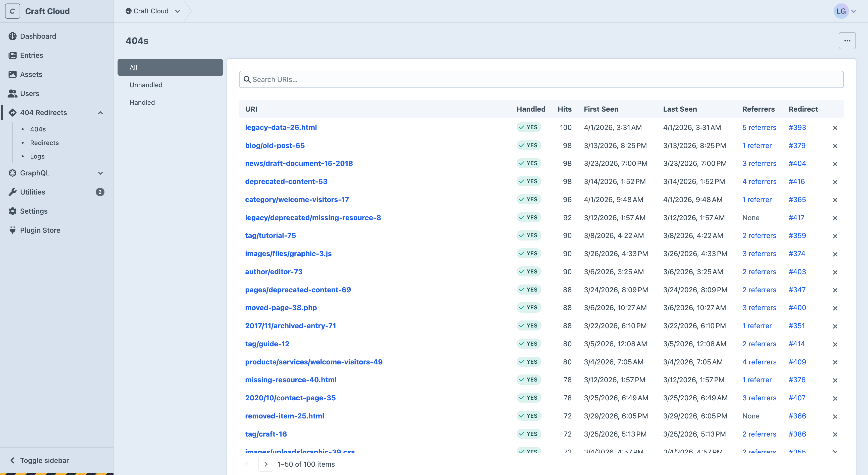Open the Plugin Store plug icon
868x475 pixels.
pyautogui.click(x=13, y=230)
